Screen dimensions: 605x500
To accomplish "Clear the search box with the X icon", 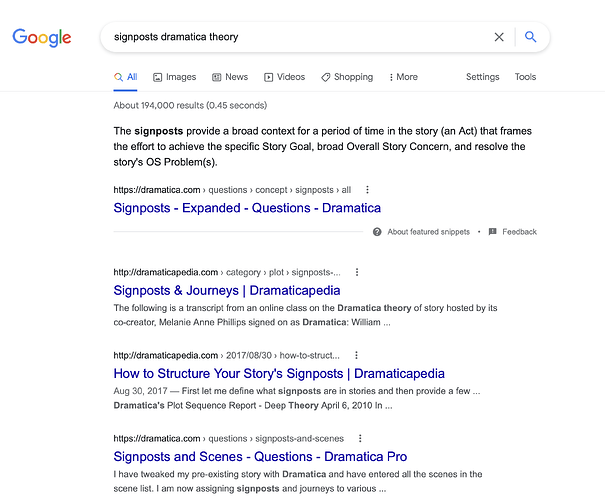I will pyautogui.click(x=499, y=37).
